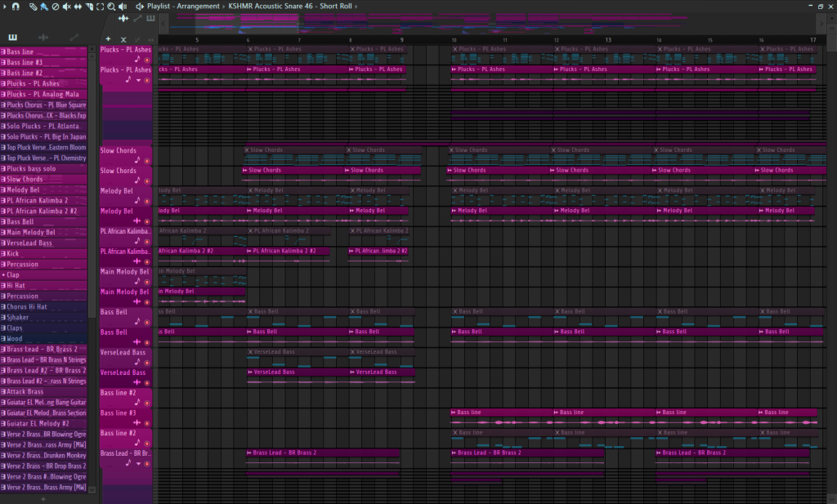Select the Delete tool in toolbar

click(x=55, y=7)
